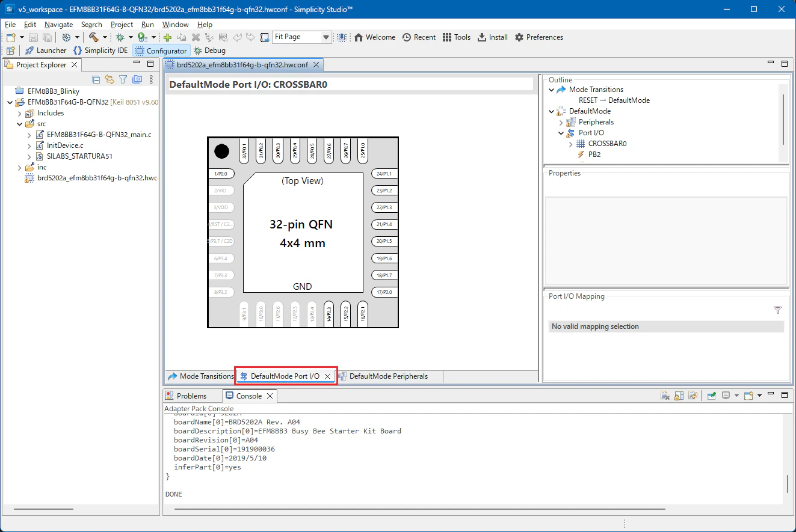The height and width of the screenshot is (532, 796).
Task: Toggle Word Wrap in Console
Action: click(x=693, y=396)
